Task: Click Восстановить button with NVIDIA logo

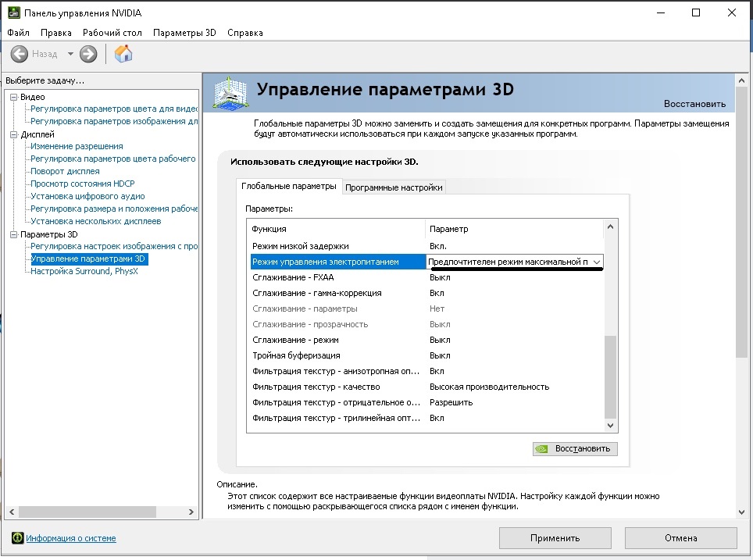Action: click(575, 448)
